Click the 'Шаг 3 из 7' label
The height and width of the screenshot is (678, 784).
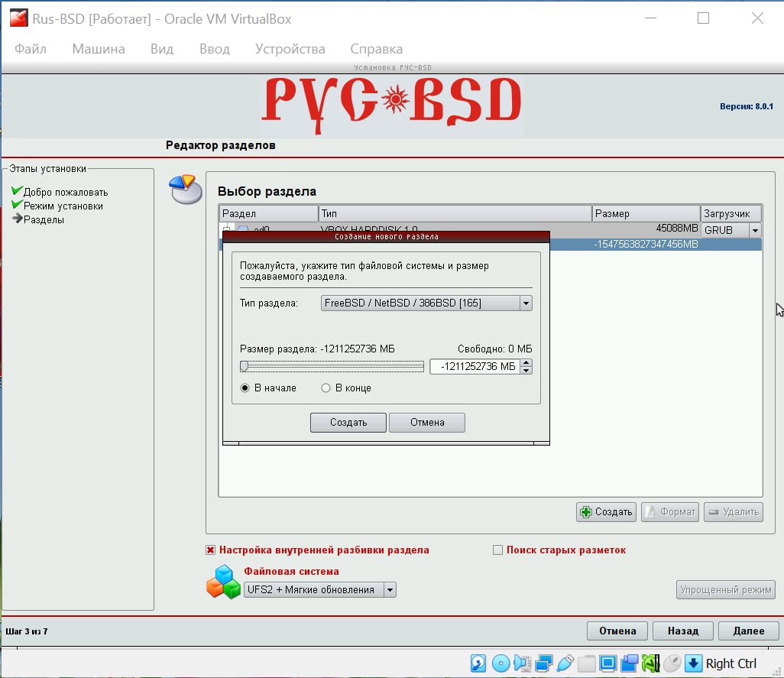(27, 631)
